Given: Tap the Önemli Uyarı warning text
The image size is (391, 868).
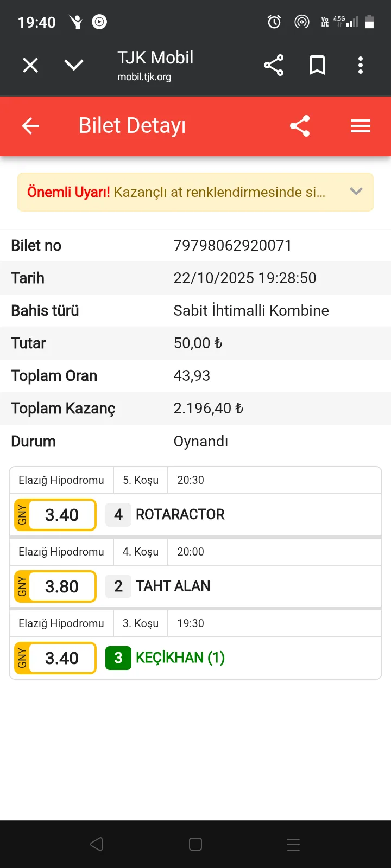Looking at the screenshot, I should 176,192.
